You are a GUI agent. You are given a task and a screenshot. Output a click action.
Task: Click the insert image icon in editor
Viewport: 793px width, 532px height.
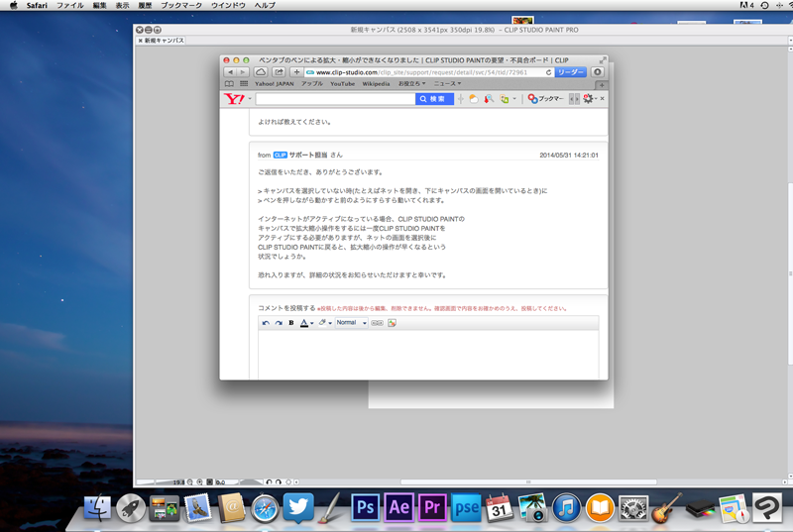(x=392, y=323)
